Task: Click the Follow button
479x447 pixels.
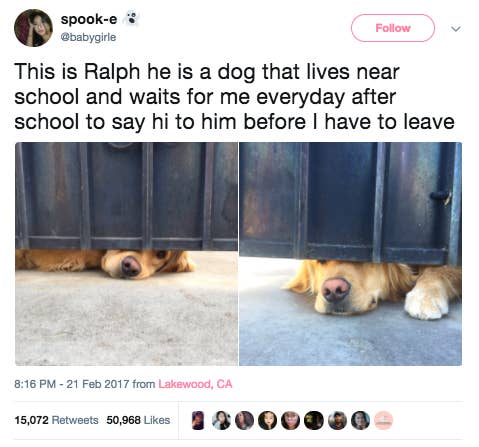Action: tap(393, 28)
